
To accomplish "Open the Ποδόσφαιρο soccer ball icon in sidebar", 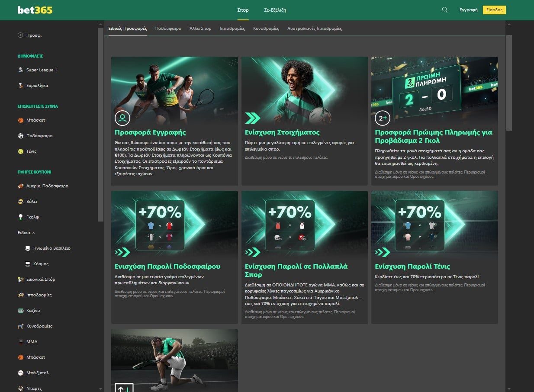I will tap(20, 136).
